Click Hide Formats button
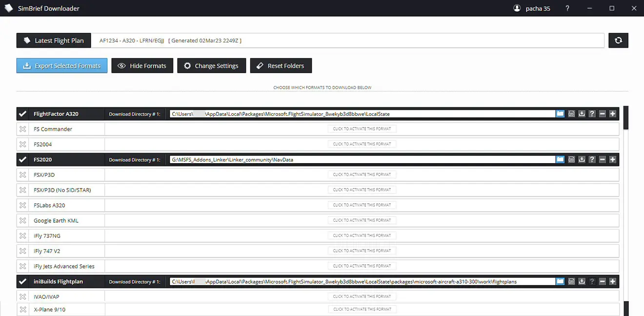 [142, 65]
